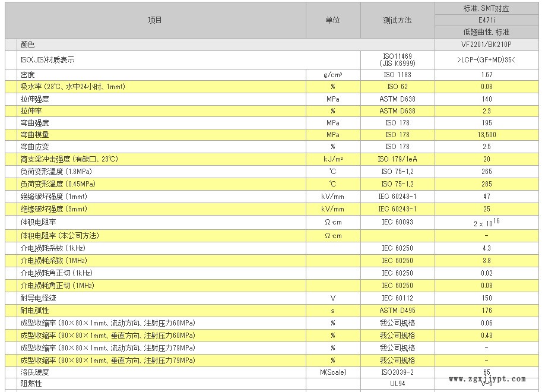Click the www.zgxjjypt.com watermark link
Image resolution: width=542 pixels, height=392 pixels.
(487, 379)
